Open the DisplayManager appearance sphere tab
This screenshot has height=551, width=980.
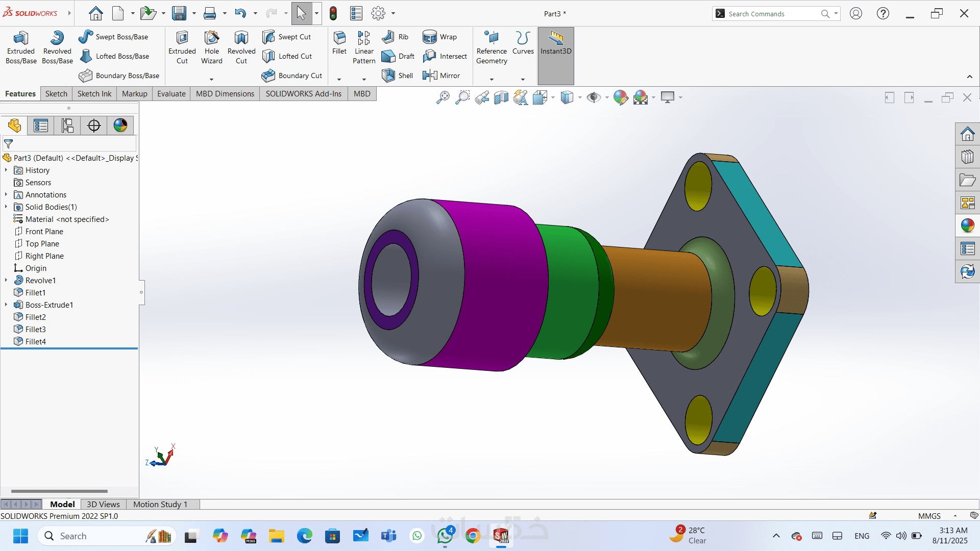120,126
